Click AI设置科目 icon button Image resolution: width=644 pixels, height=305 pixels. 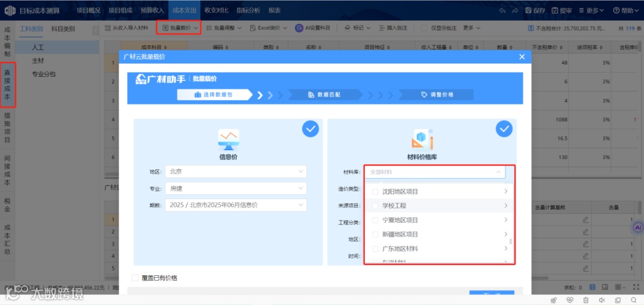[x=312, y=28]
